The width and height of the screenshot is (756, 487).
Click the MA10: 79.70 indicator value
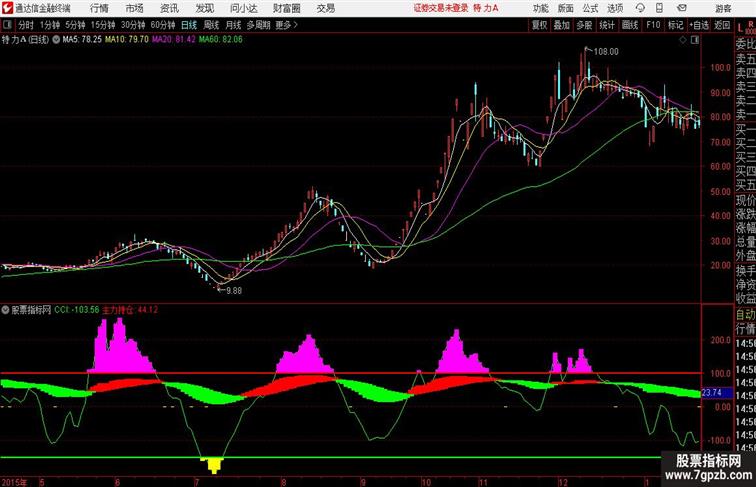coord(127,40)
